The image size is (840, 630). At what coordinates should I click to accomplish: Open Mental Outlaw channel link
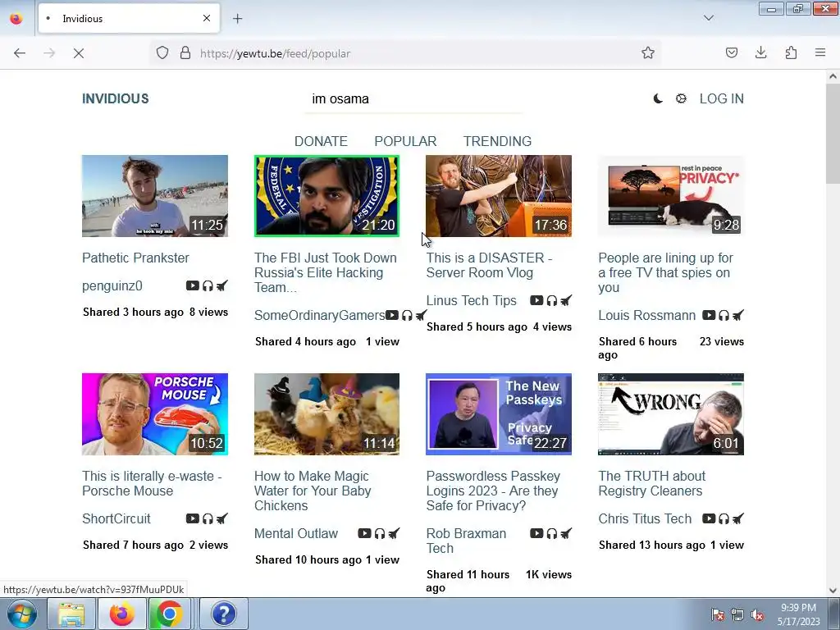(295, 533)
